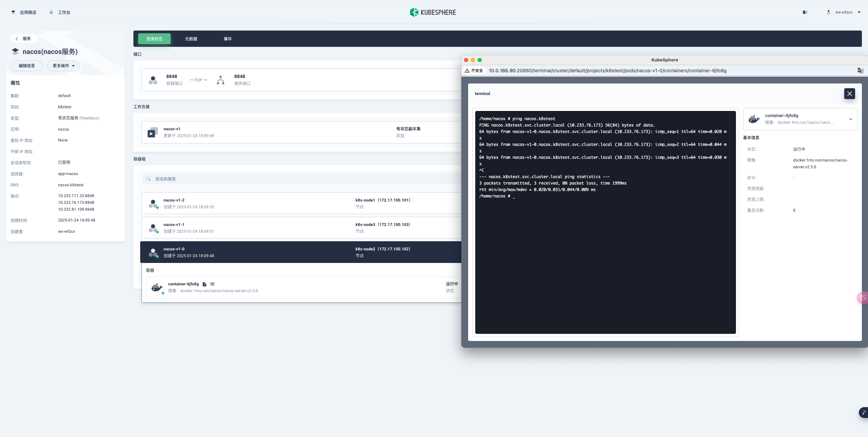The width and height of the screenshot is (868, 437).
Task: Open pod nacos-v1-2
Action: (174, 200)
